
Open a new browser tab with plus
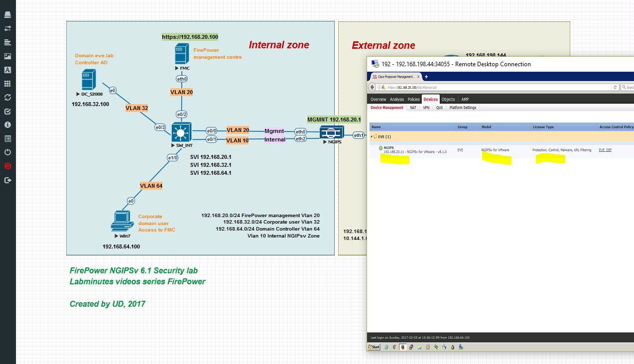(x=426, y=77)
